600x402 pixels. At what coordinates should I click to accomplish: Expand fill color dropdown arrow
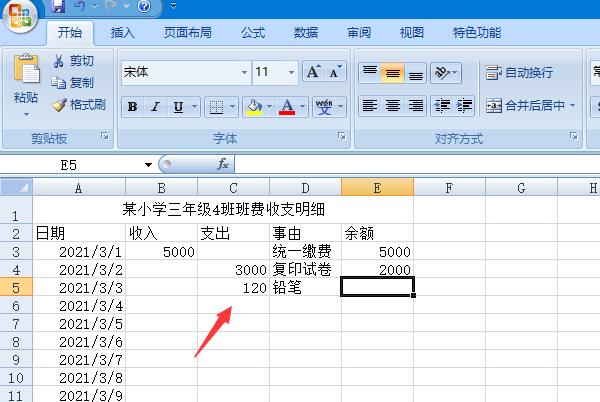(x=269, y=107)
